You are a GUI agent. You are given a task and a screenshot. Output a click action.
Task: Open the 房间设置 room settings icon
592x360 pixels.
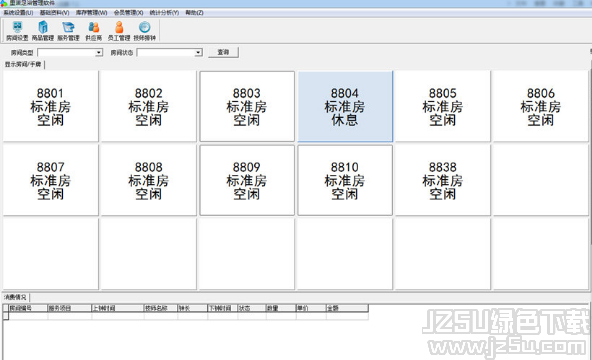click(17, 31)
